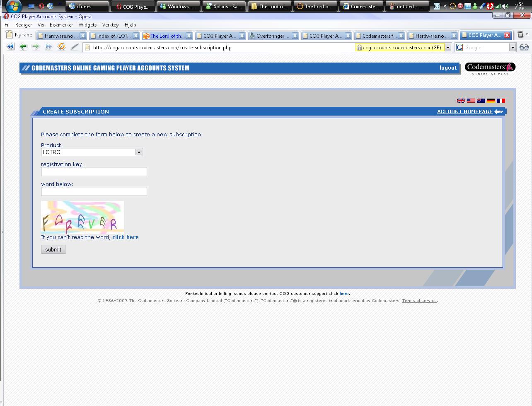Viewport: 532px width, 406px height.
Task: Open the Vis menu
Action: [41, 25]
